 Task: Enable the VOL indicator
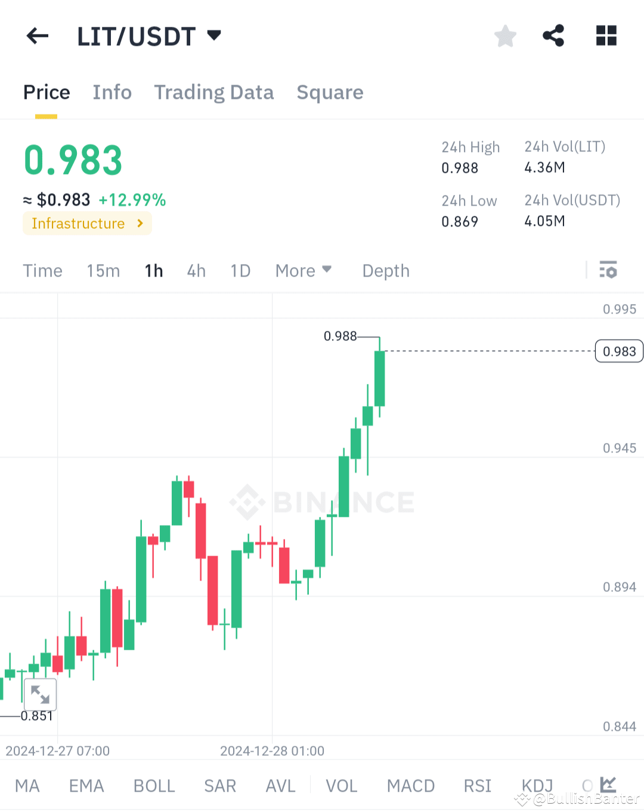(x=341, y=786)
